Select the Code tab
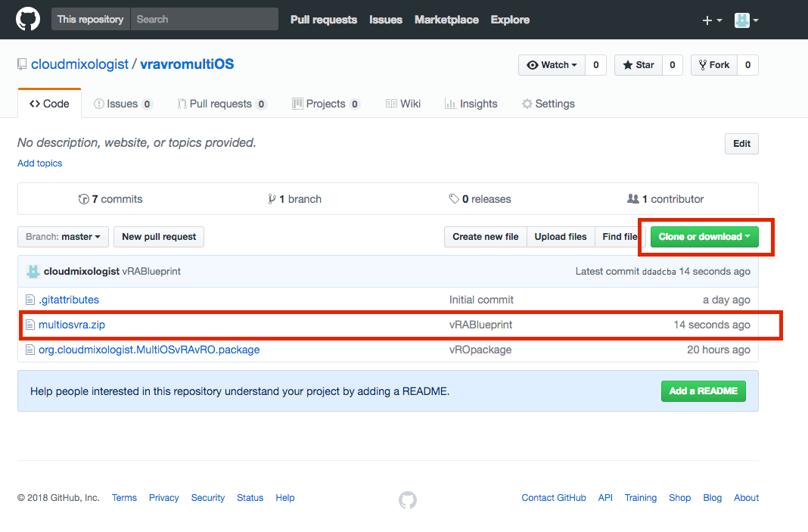Viewport: 808px width, 532px height. point(49,104)
